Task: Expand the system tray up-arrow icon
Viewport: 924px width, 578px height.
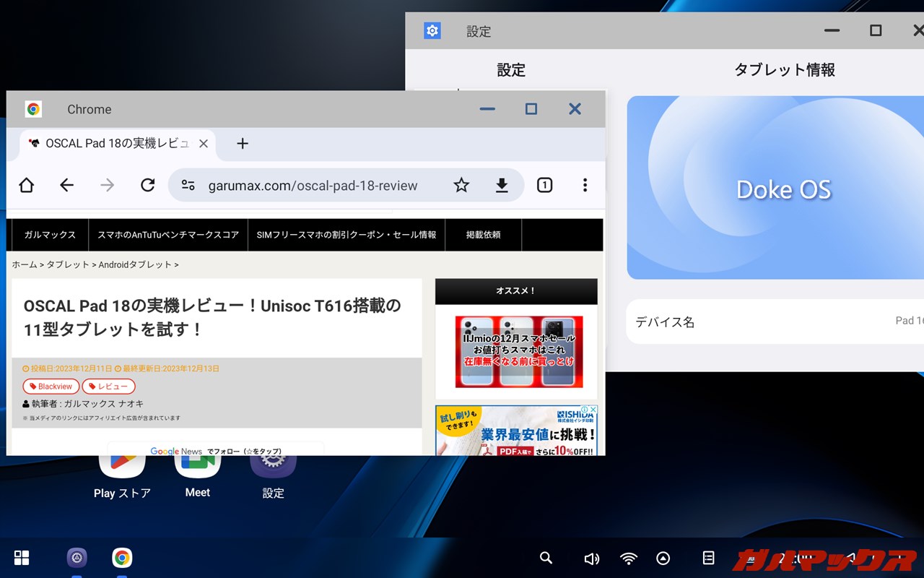Action: (x=663, y=558)
